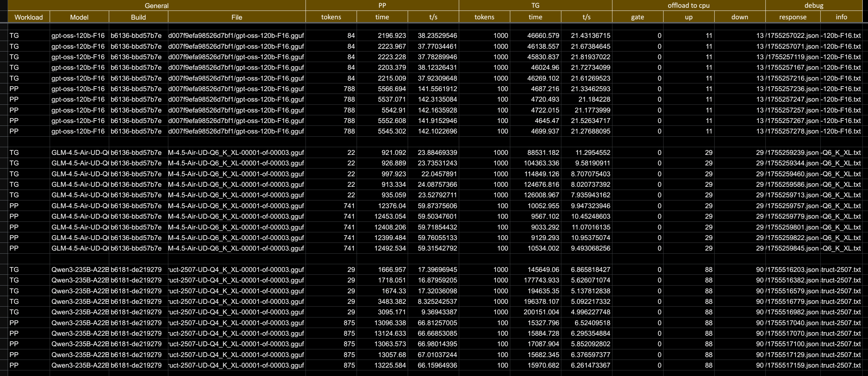Click the "down" column header

click(740, 17)
